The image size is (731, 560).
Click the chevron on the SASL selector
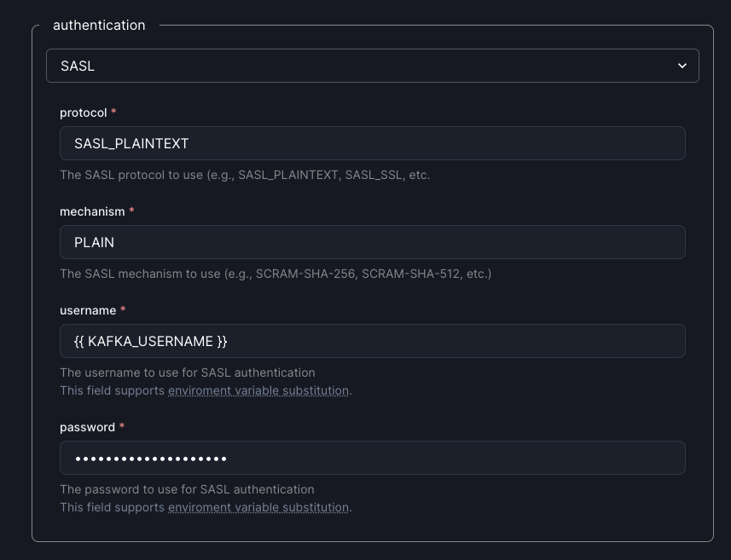(x=682, y=66)
